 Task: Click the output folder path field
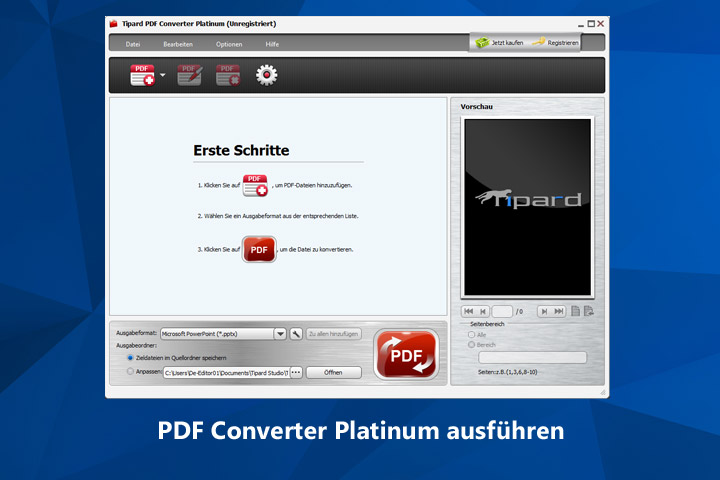pos(227,373)
